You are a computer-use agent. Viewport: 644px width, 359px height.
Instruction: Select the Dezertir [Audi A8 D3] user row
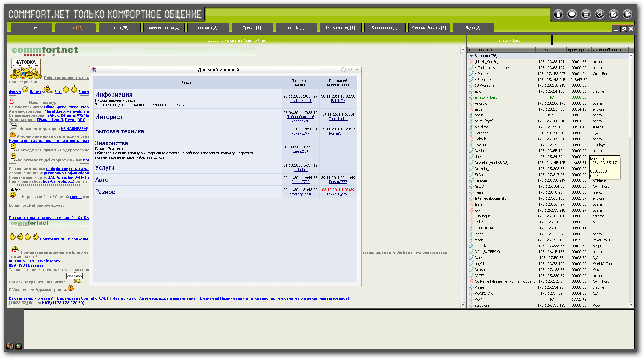pyautogui.click(x=548, y=163)
